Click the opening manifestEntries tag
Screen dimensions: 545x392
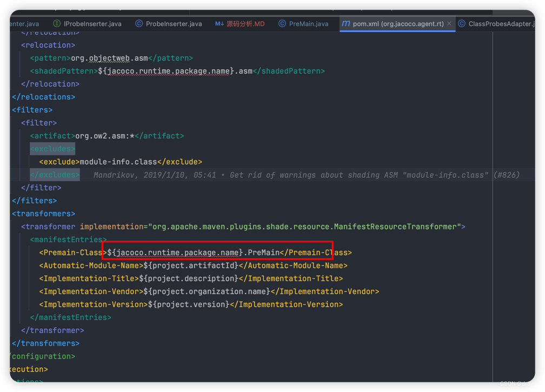[68, 240]
